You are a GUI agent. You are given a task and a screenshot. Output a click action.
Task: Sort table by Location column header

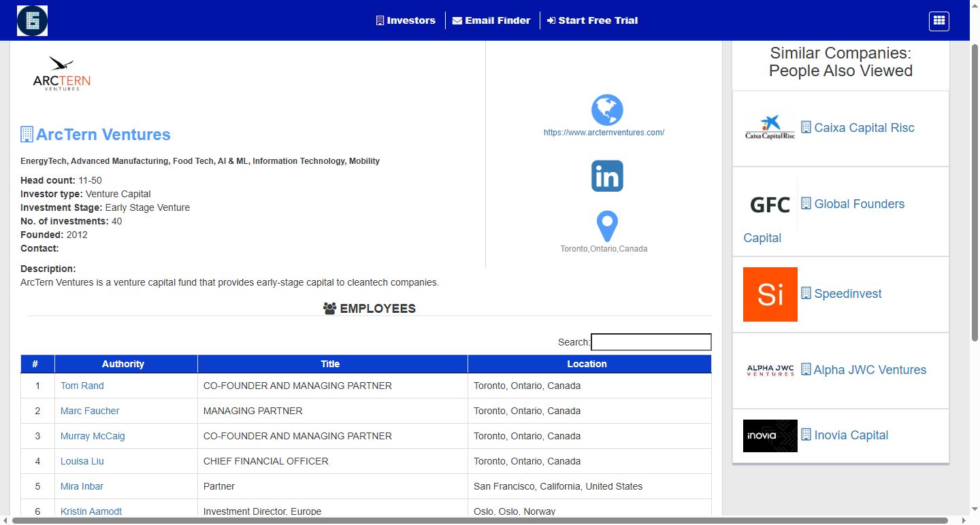point(589,364)
